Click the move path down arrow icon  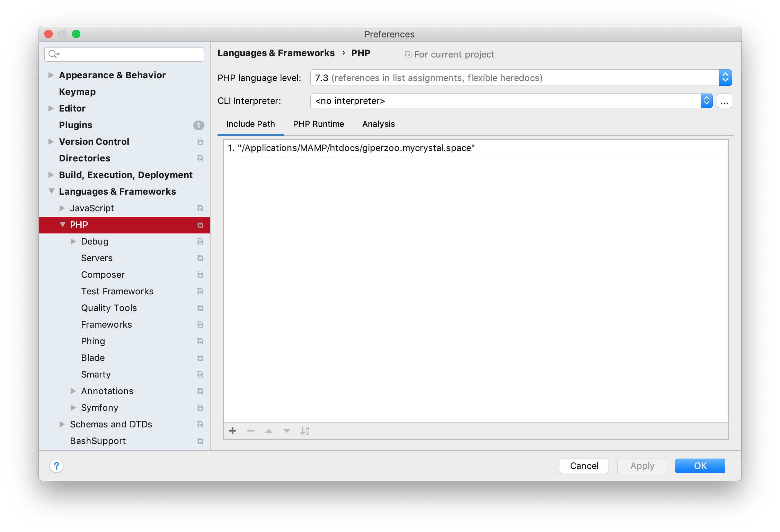(287, 431)
